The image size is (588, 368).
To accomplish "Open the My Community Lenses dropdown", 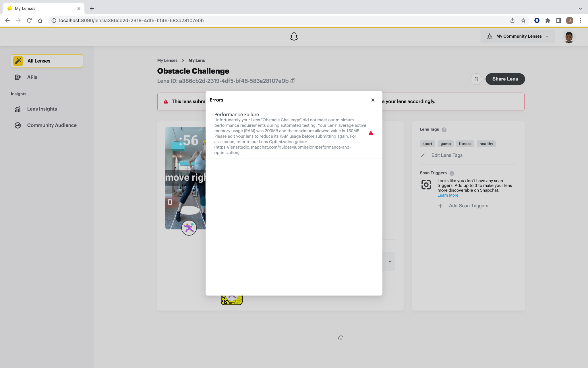I will tap(517, 36).
